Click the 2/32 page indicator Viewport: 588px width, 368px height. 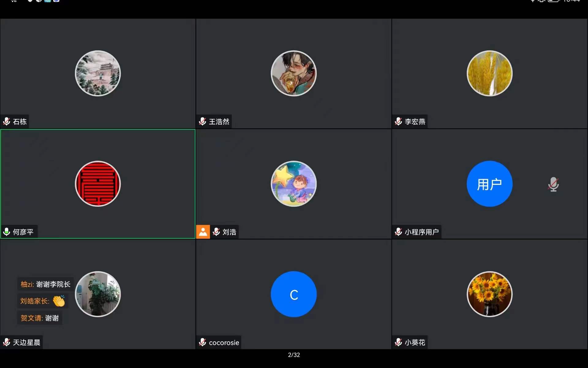click(x=294, y=355)
